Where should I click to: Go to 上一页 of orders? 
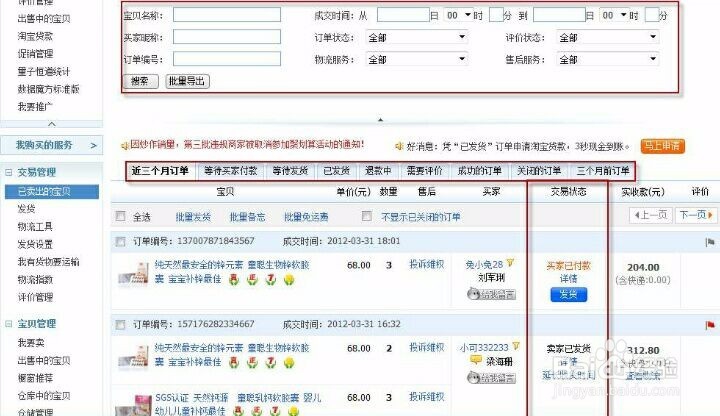pos(651,215)
